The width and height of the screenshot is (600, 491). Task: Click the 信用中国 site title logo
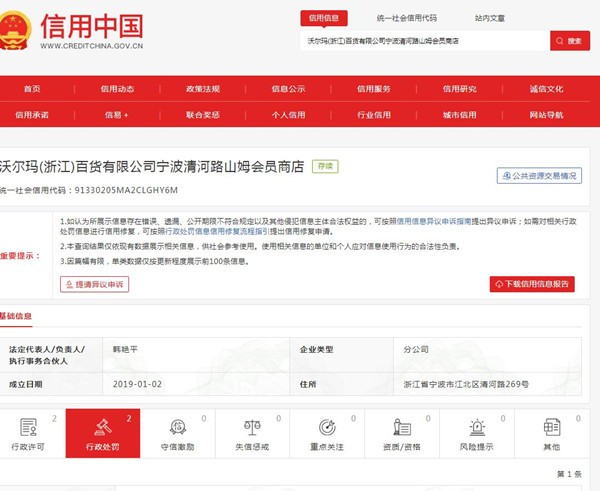92,26
